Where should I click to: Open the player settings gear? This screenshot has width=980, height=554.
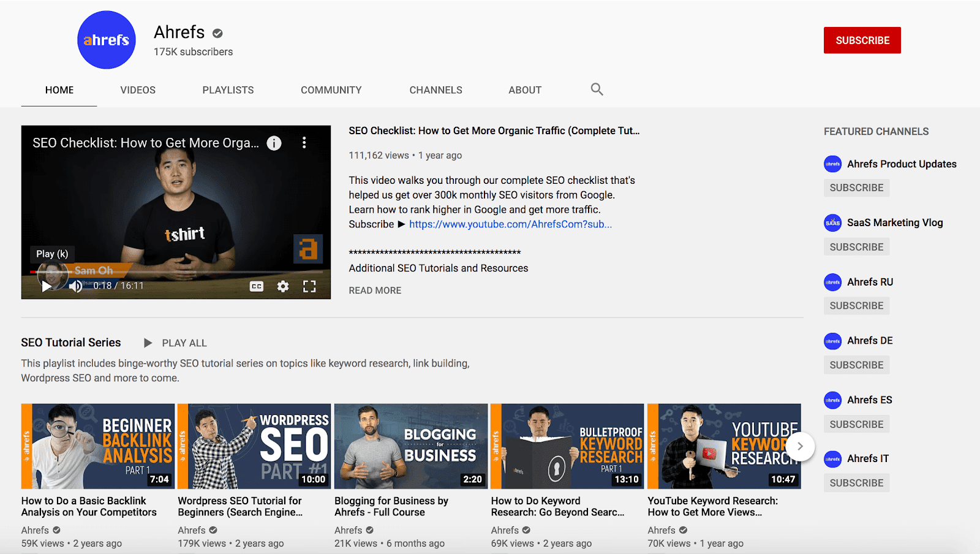283,286
